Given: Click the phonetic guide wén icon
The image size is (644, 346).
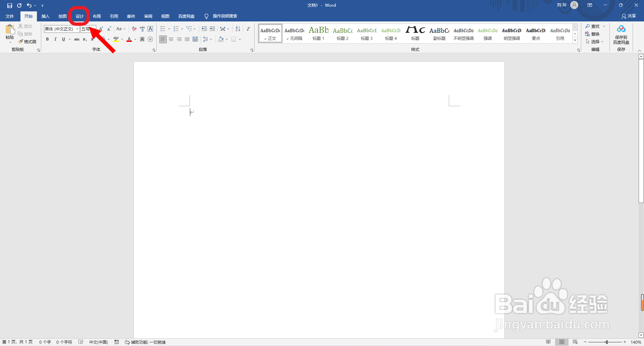Looking at the screenshot, I should tap(142, 29).
